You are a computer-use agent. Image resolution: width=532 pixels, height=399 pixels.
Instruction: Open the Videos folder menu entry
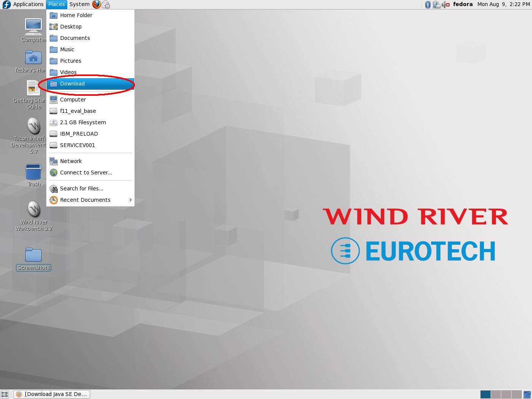pyautogui.click(x=90, y=72)
